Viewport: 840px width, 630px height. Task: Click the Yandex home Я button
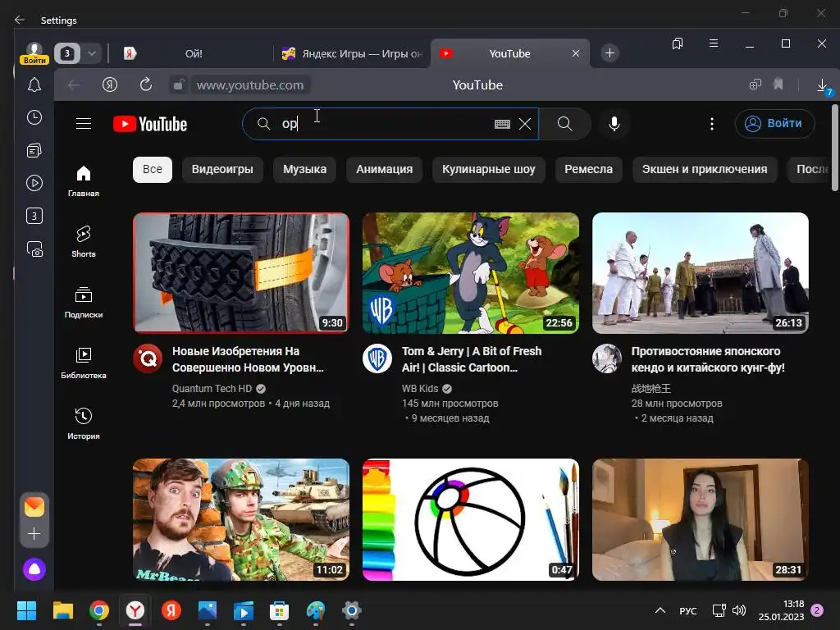click(x=110, y=84)
